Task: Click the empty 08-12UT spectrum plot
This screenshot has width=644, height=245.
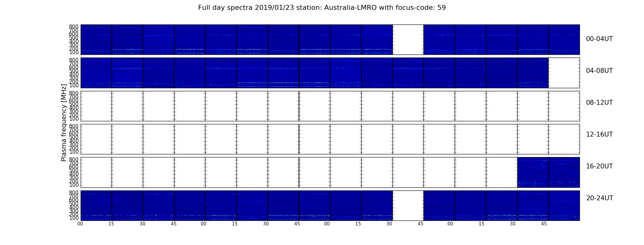Action: pos(330,106)
